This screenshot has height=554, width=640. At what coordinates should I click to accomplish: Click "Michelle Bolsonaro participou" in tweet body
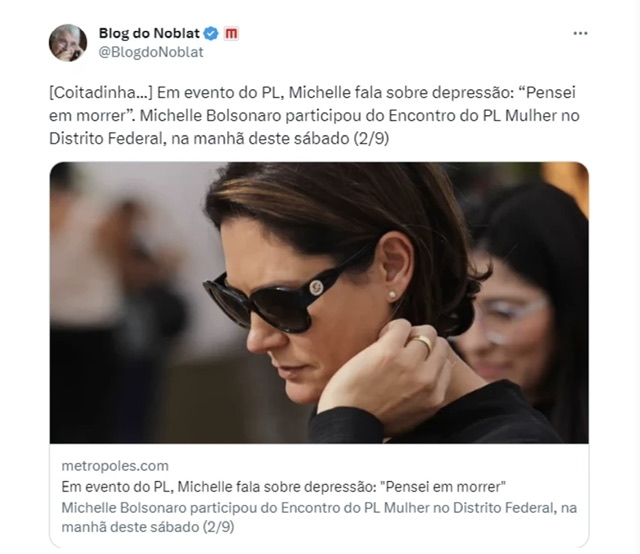tap(251, 116)
